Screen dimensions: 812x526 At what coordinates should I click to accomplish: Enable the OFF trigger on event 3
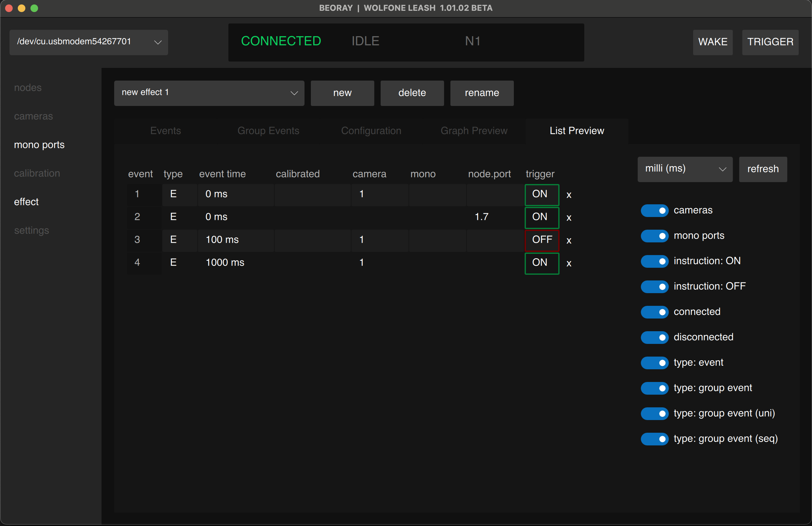click(542, 240)
